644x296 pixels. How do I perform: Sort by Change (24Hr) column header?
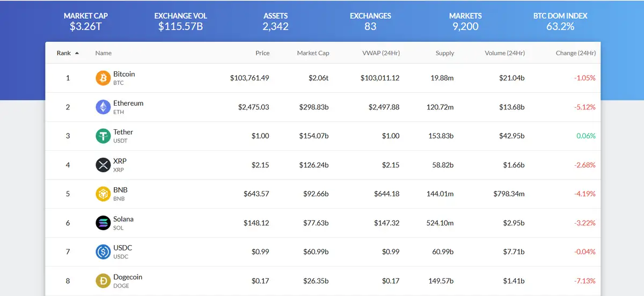coord(576,53)
